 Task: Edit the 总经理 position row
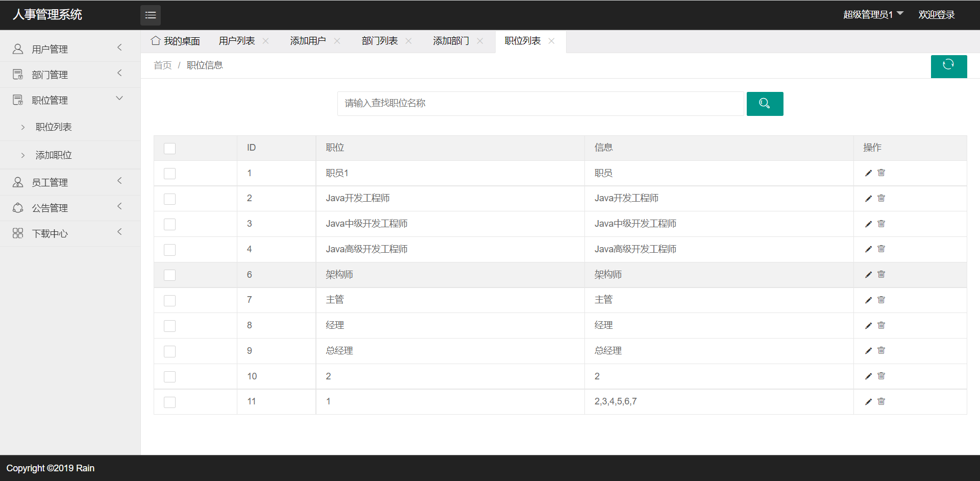(868, 351)
